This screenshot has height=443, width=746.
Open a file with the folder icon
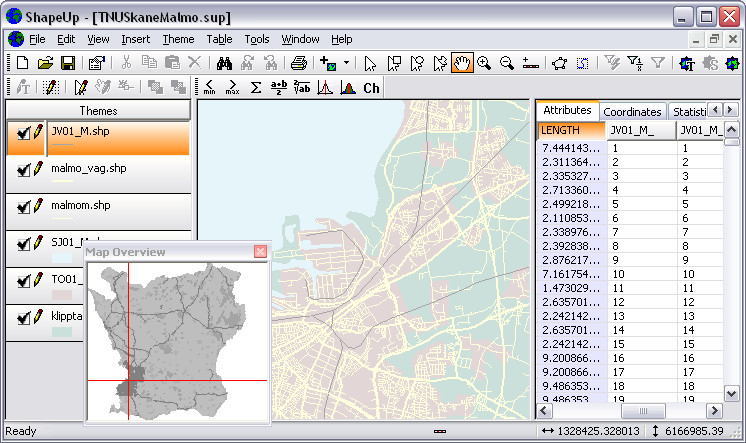pyautogui.click(x=45, y=63)
